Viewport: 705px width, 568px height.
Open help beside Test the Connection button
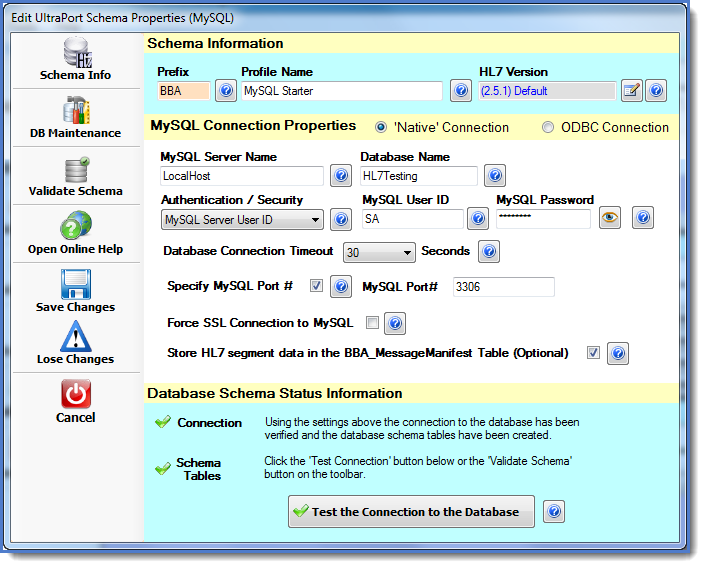point(553,512)
